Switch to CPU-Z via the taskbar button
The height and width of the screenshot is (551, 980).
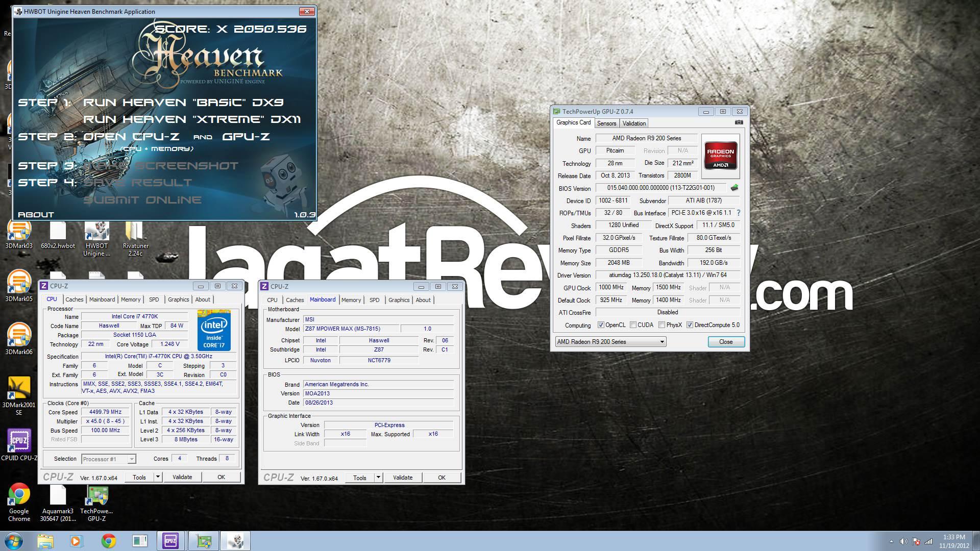(170, 541)
